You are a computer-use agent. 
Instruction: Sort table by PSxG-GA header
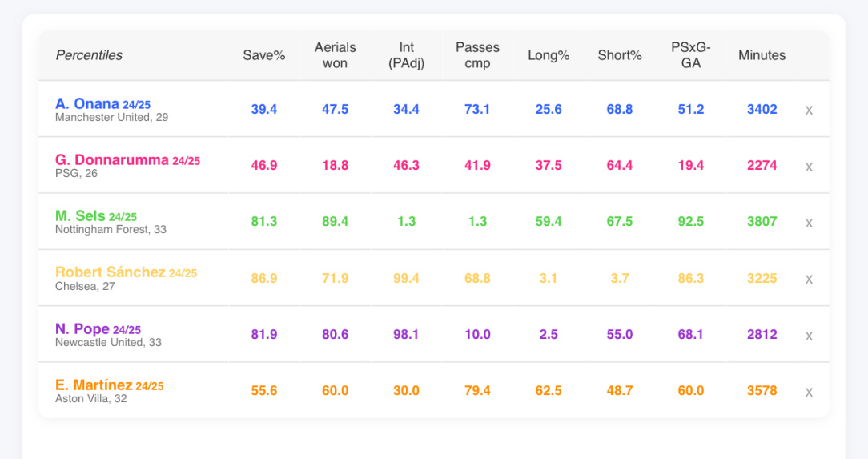point(691,55)
